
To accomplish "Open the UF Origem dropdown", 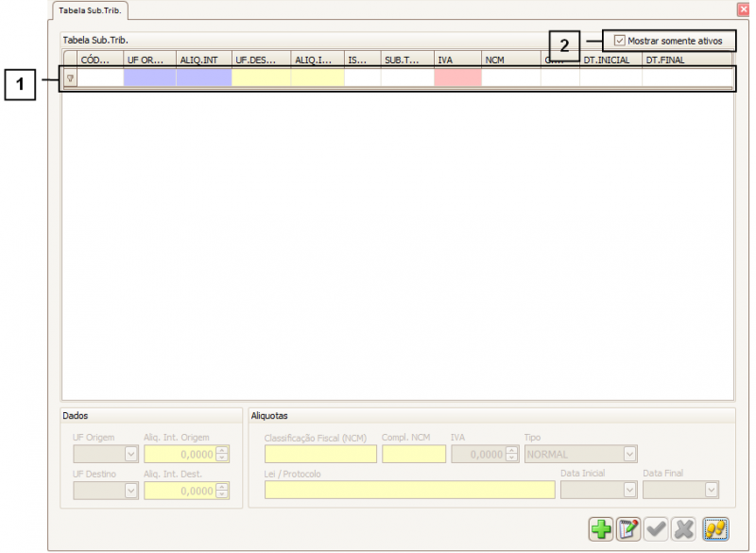I will click(x=131, y=455).
